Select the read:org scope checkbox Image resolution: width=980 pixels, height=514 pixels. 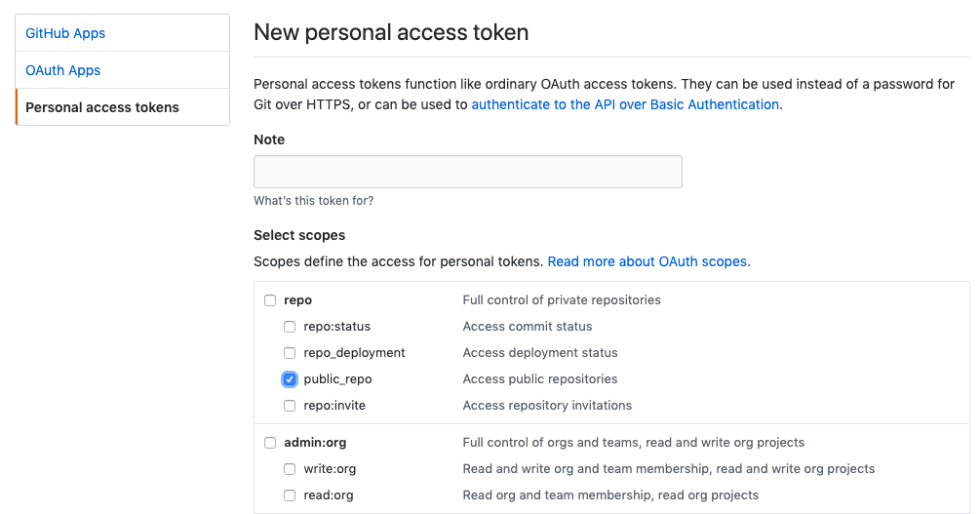coord(290,495)
